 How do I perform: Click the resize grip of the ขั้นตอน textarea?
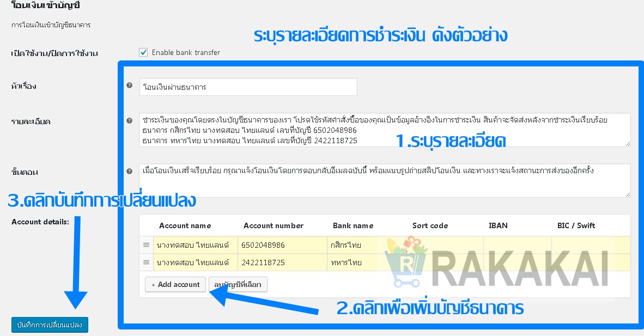[628, 194]
